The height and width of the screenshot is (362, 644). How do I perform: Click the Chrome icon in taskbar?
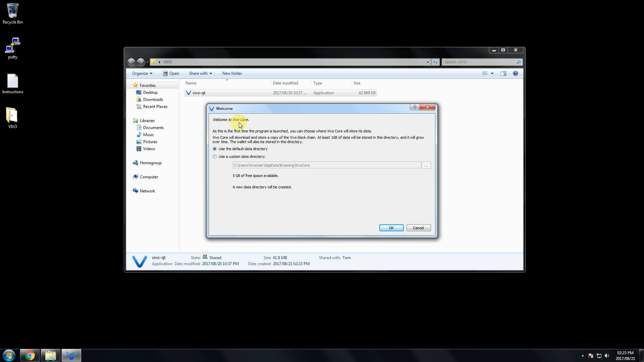30,355
